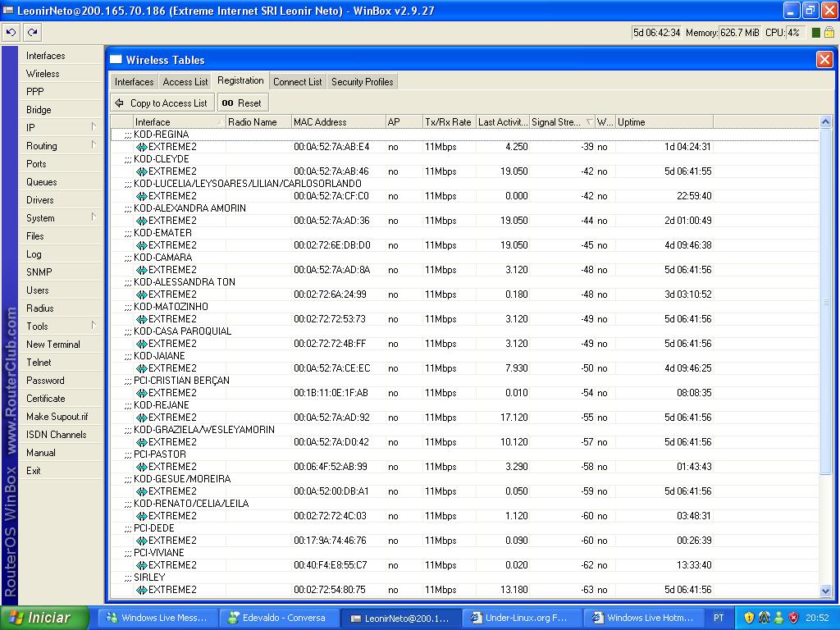Click EXTREME2 interface icon under KOD-EMATER
The height and width of the screenshot is (630, 840).
[x=141, y=245]
